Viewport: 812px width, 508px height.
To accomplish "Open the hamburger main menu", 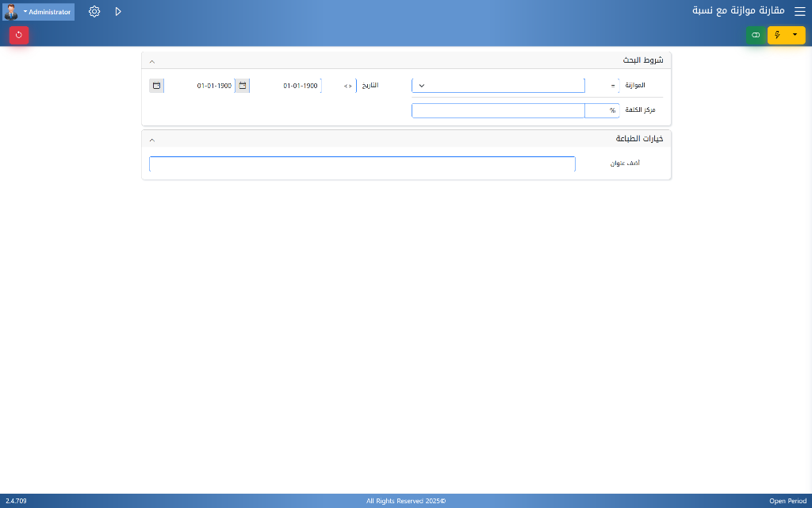I will [x=799, y=11].
